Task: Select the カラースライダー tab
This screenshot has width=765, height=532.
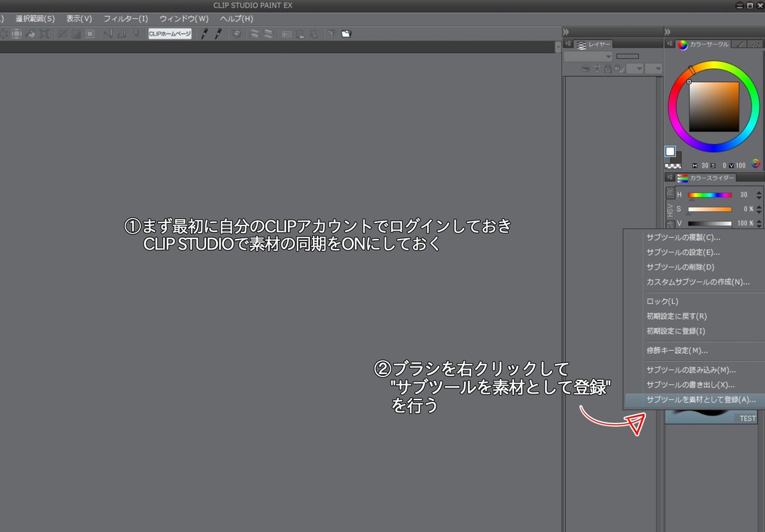Action: 706,178
